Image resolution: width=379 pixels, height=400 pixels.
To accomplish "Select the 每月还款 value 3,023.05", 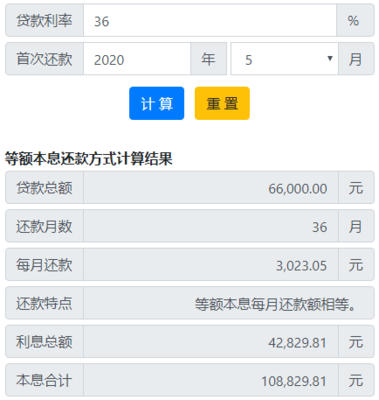I will coord(301,266).
